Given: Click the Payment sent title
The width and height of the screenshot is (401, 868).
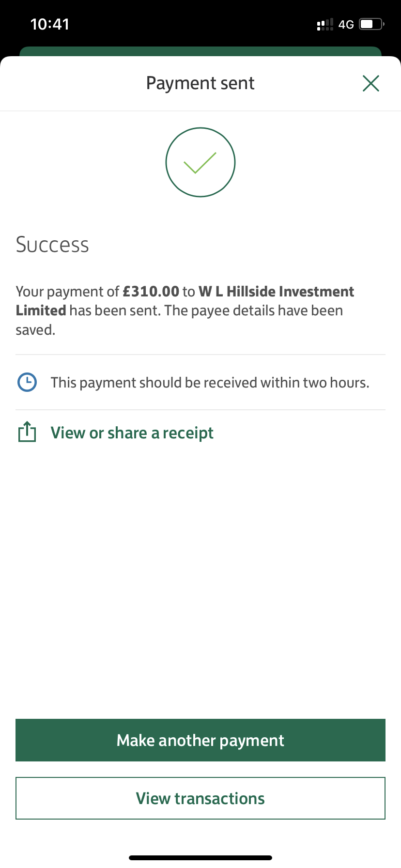Looking at the screenshot, I should point(200,83).
